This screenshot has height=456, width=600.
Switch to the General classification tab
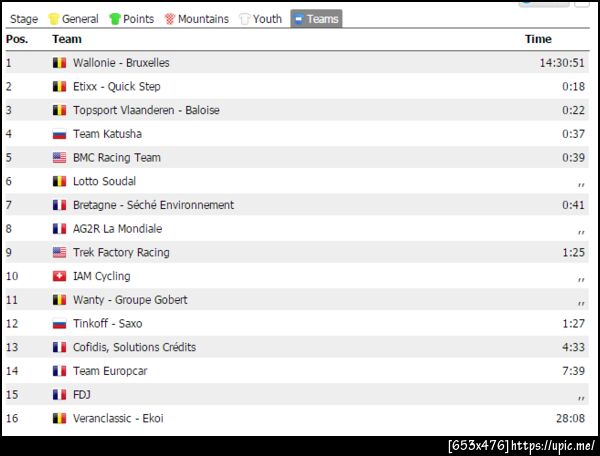(x=73, y=19)
